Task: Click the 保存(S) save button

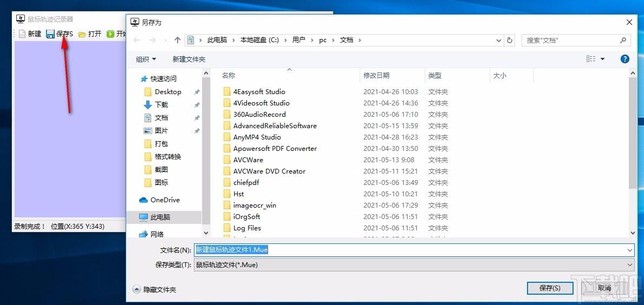Action: point(550,288)
